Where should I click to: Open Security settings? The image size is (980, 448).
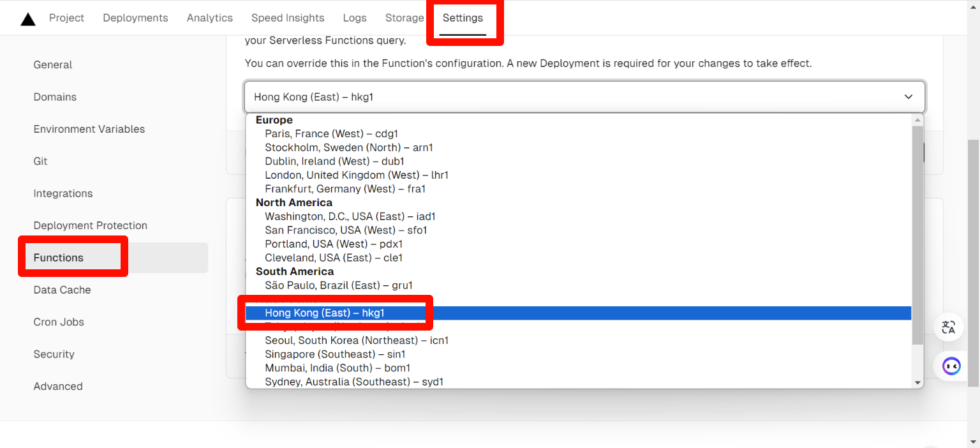point(54,354)
